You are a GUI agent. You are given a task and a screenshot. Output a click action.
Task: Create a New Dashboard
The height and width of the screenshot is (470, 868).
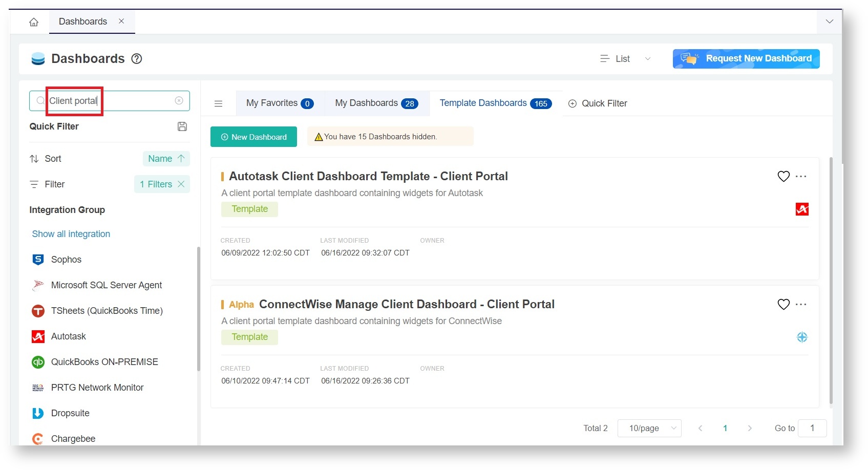click(x=253, y=137)
